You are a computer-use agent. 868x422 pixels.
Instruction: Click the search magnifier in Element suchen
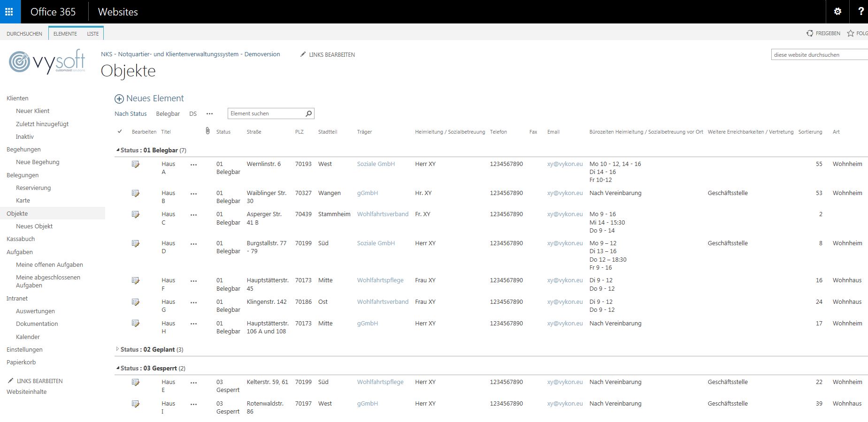[308, 113]
